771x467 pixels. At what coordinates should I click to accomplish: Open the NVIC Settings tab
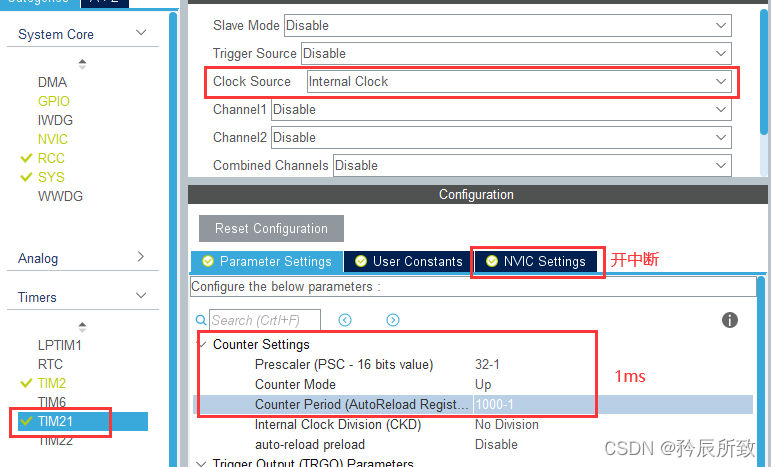click(536, 262)
